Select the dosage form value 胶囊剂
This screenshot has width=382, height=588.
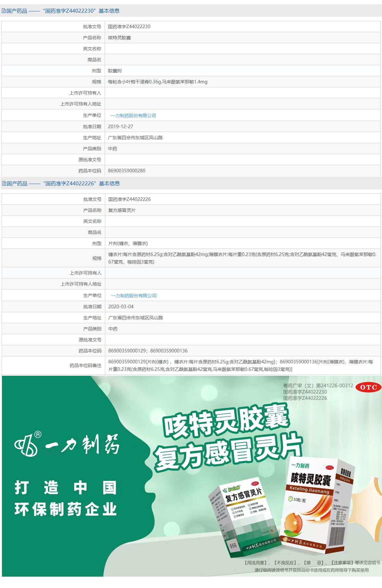click(115, 71)
